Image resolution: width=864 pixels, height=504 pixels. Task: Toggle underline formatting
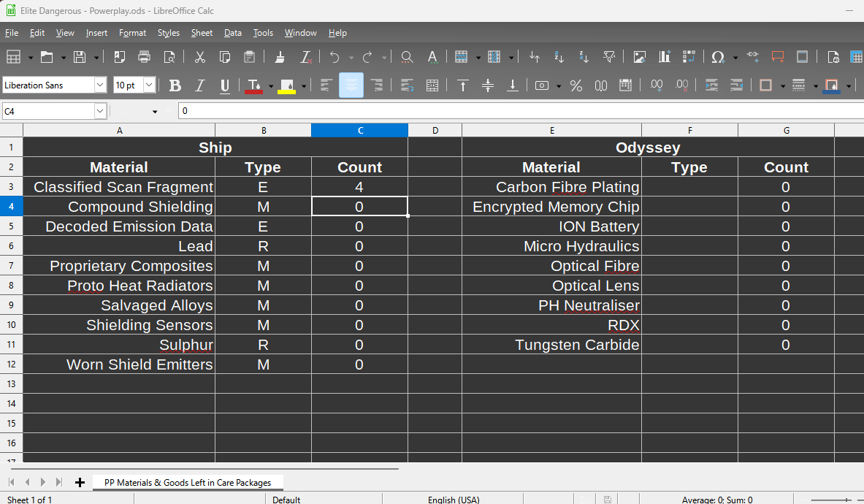(x=225, y=85)
